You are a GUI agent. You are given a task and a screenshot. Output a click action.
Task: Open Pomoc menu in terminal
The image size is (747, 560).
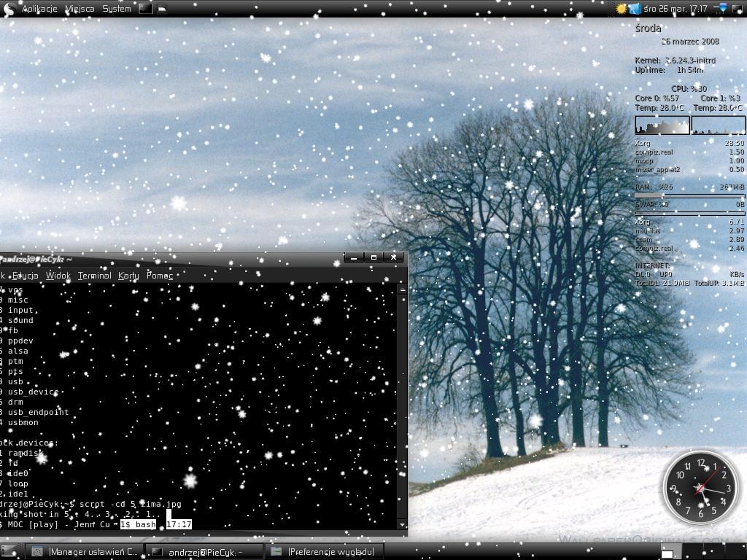tap(160, 275)
